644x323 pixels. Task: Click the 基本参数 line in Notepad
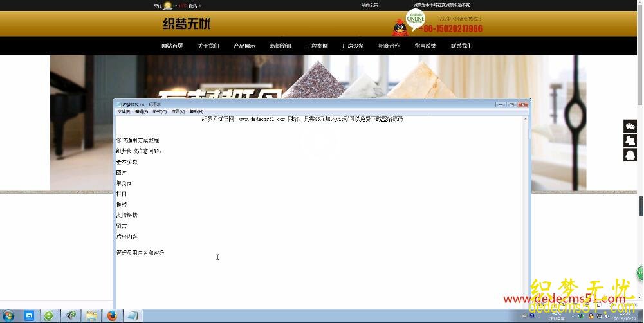click(127, 162)
